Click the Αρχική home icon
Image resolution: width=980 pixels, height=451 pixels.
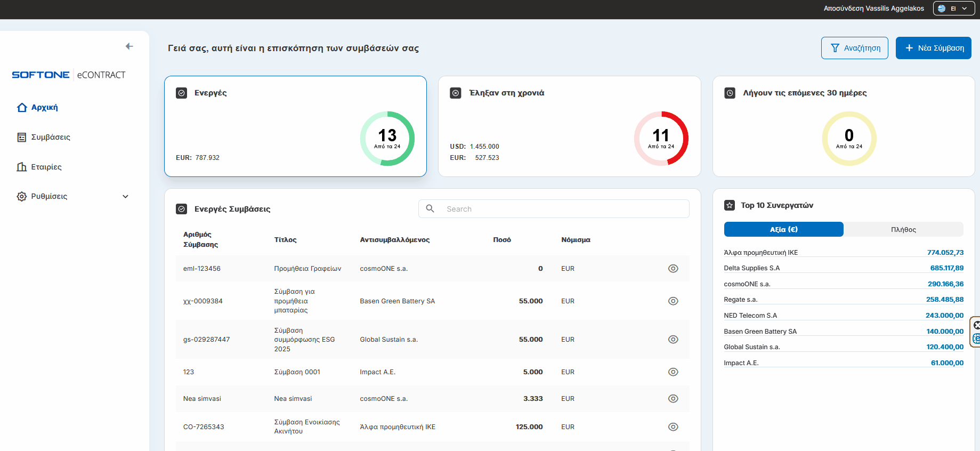[x=22, y=108]
